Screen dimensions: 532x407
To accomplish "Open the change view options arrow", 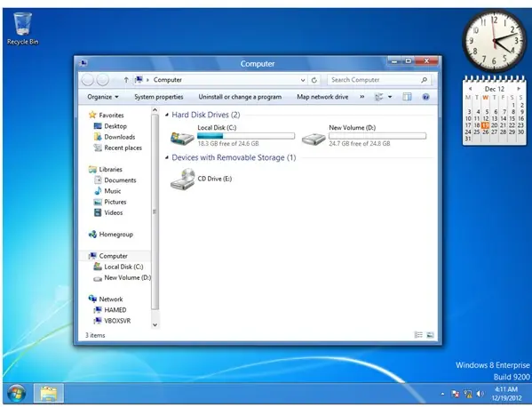I will click(x=390, y=97).
